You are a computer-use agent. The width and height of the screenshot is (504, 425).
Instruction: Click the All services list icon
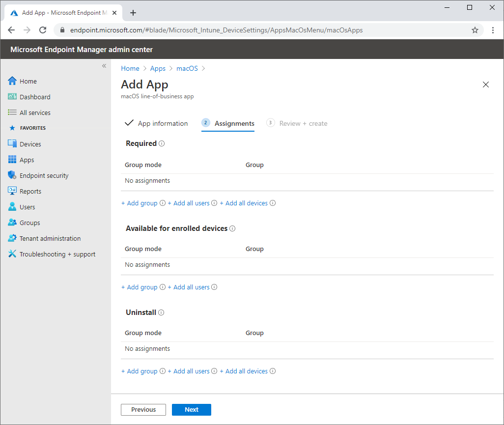[12, 112]
